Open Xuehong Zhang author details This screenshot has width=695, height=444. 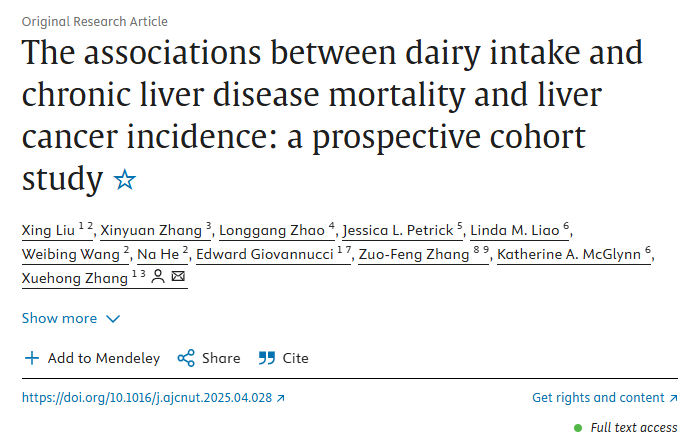coord(75,277)
